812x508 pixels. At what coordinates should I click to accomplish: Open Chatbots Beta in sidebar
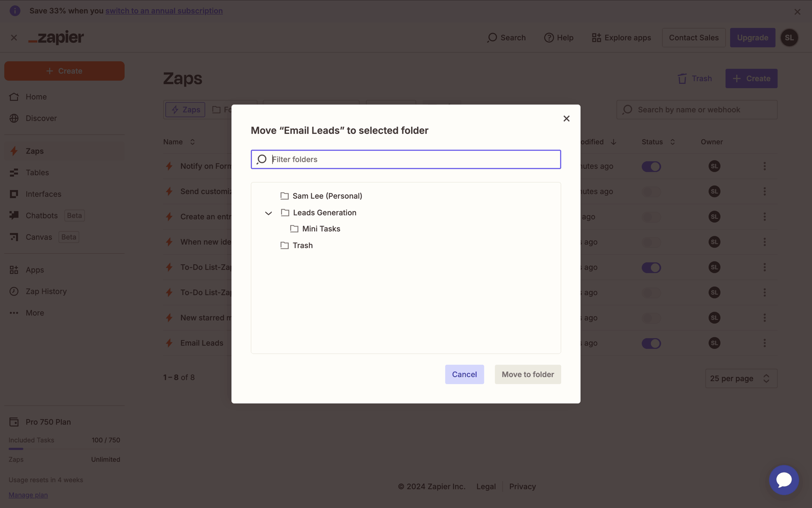click(64, 215)
